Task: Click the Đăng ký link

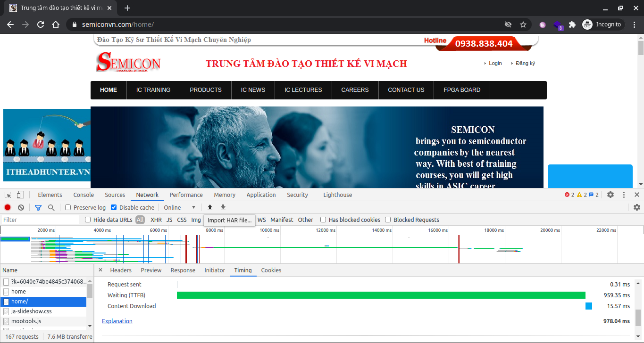Action: [525, 63]
